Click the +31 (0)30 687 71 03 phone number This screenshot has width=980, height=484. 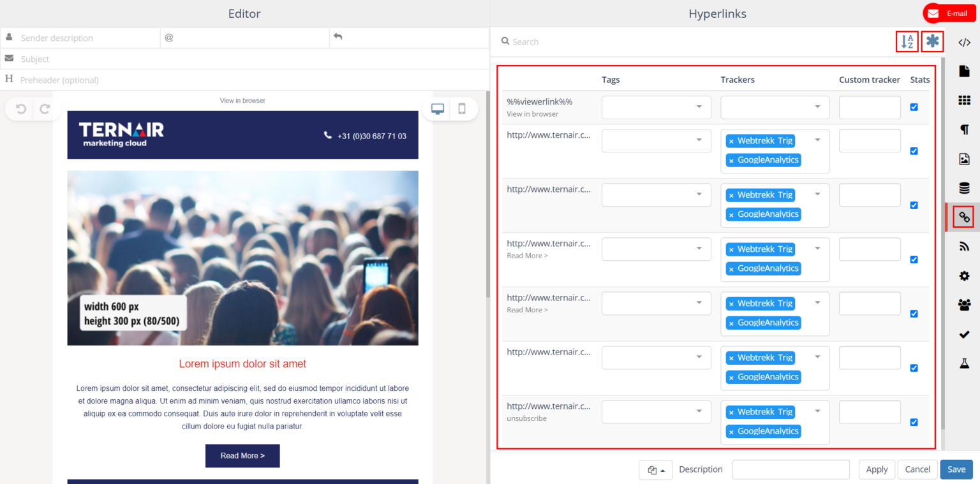372,136
